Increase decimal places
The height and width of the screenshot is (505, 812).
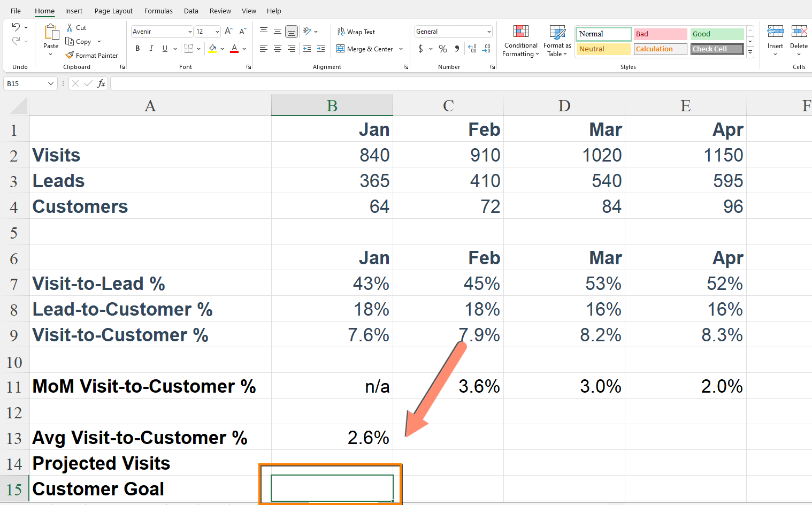[x=472, y=49]
